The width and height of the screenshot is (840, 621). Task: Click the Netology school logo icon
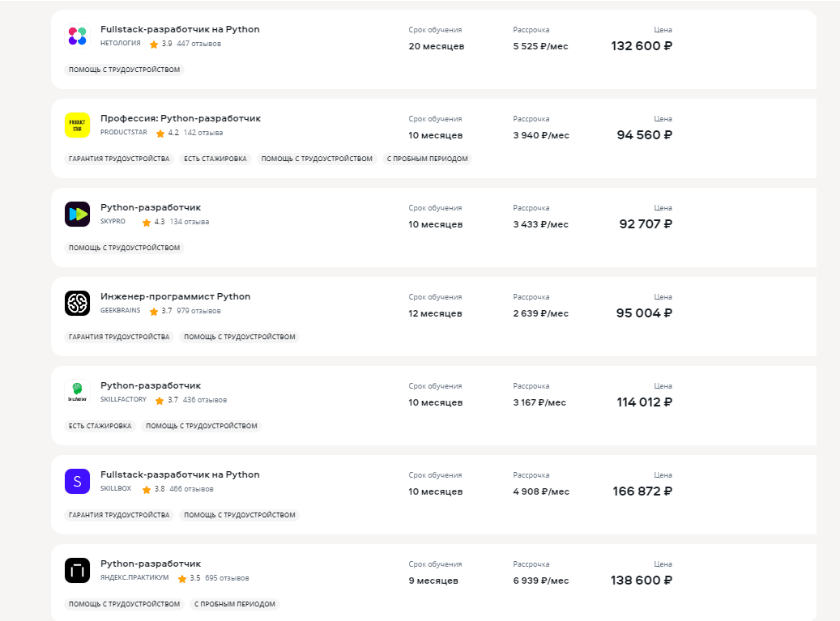pos(77,36)
